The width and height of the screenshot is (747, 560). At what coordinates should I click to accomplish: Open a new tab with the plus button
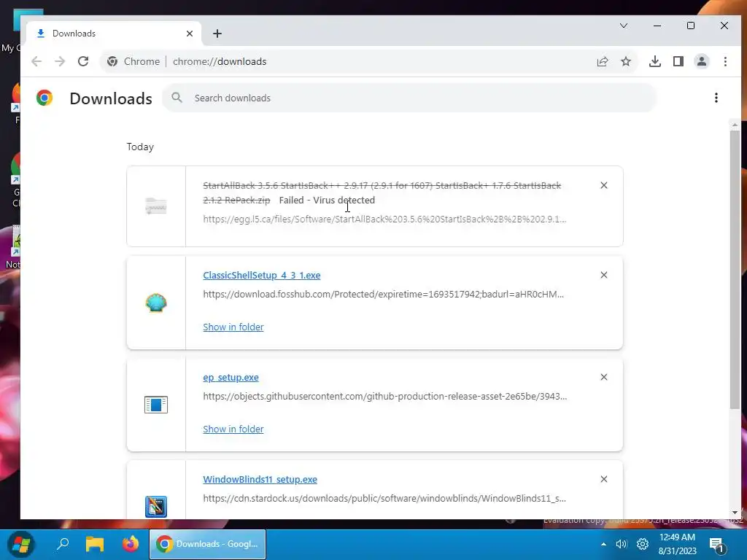[217, 34]
